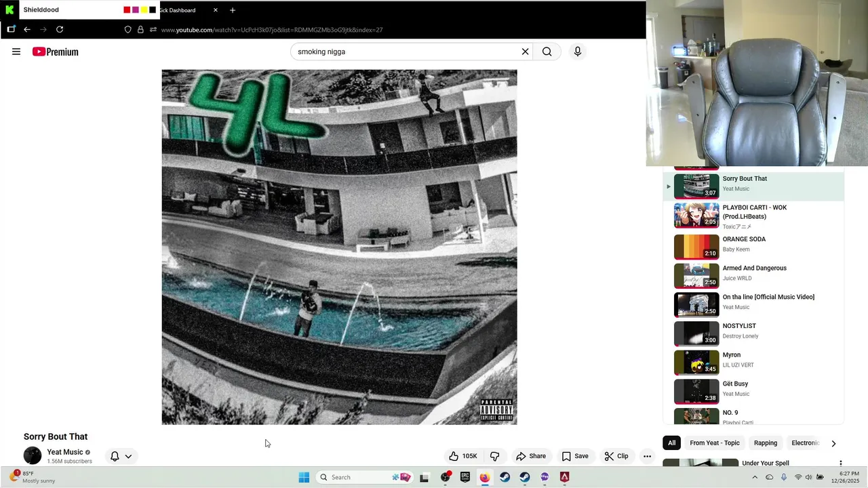Play ORANGE SODA by Baby Keem
Image resolution: width=868 pixels, height=488 pixels.
[x=753, y=246]
